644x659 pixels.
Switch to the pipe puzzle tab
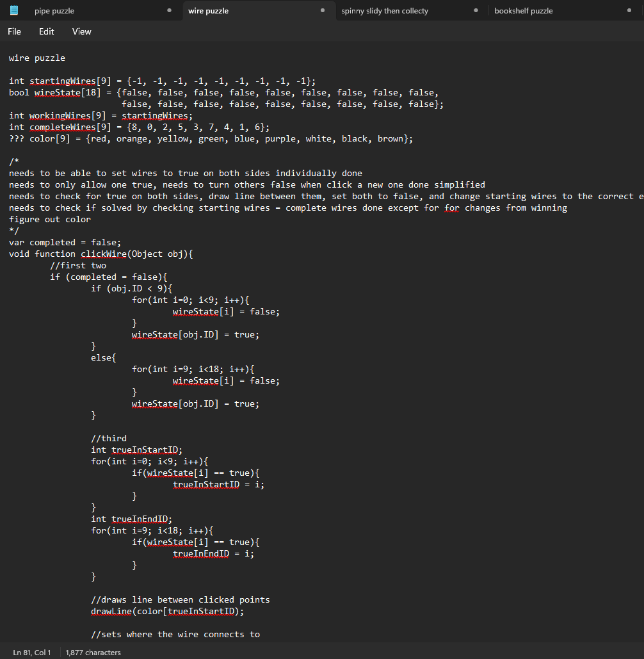[x=54, y=11]
